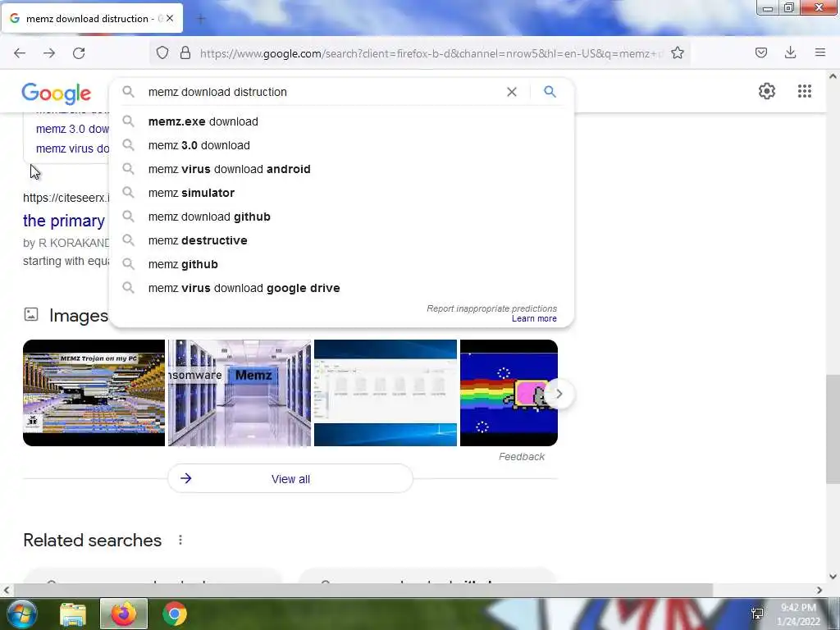Open the Learn more link
Screen dimensions: 840x630
pos(534,319)
